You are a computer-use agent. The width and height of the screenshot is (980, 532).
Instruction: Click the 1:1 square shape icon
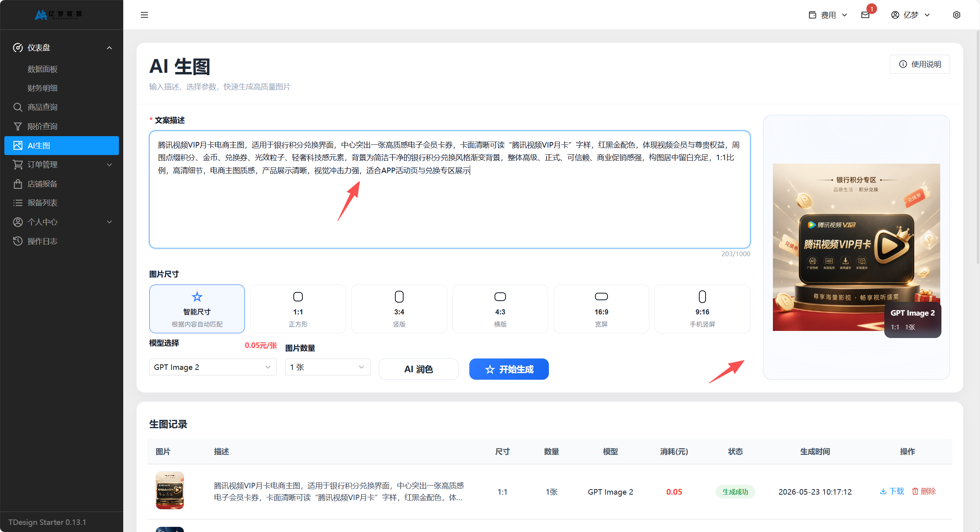point(298,297)
